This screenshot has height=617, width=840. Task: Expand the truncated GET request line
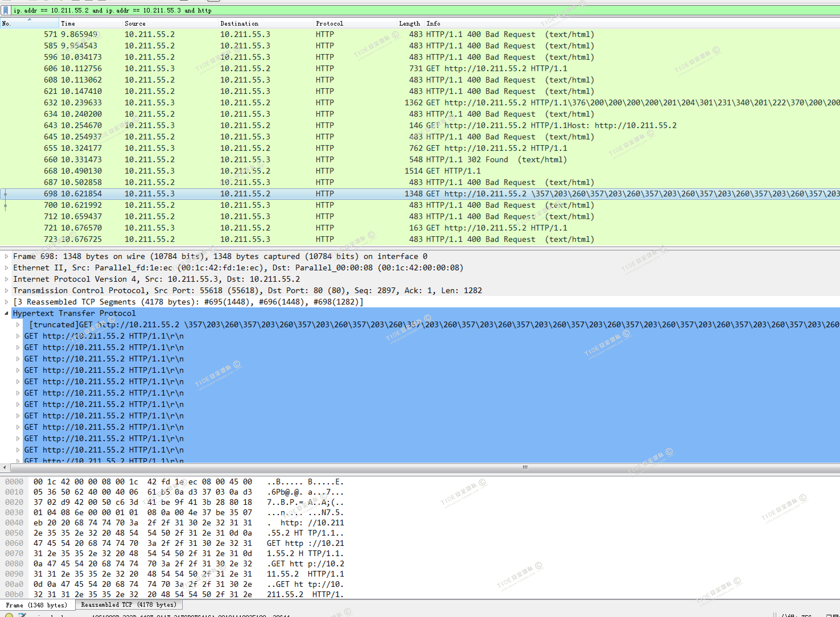18,324
